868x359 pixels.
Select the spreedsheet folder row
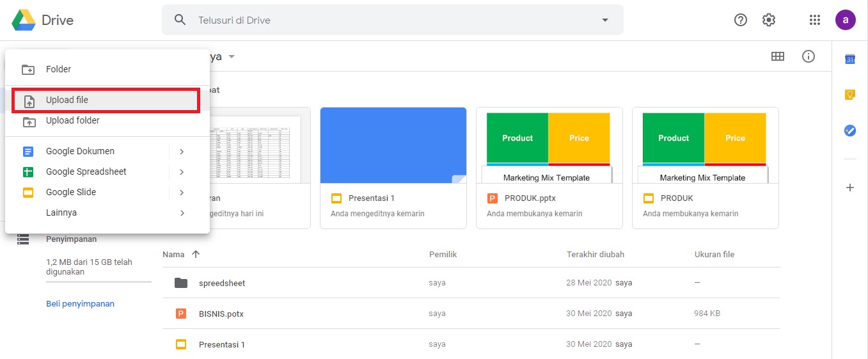[x=471, y=283]
